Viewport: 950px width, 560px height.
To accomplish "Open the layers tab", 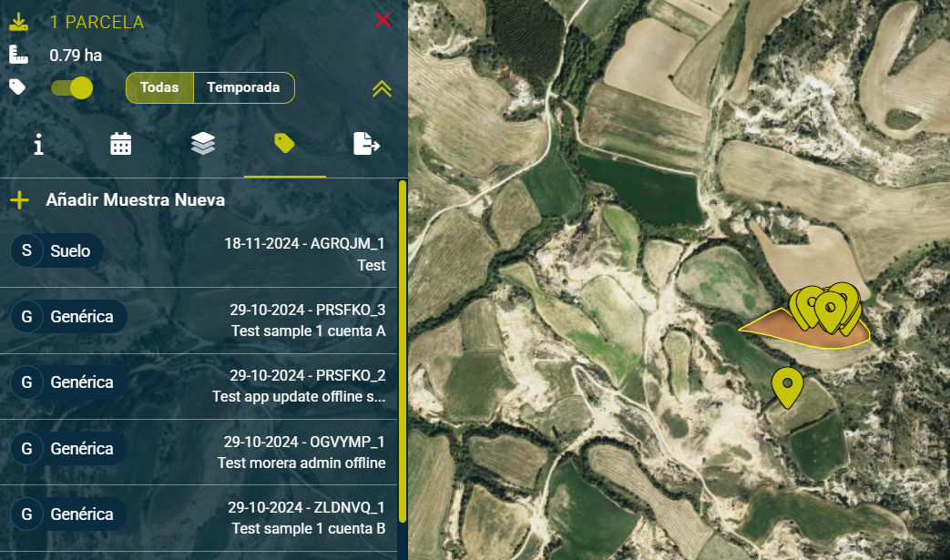I will tap(203, 144).
